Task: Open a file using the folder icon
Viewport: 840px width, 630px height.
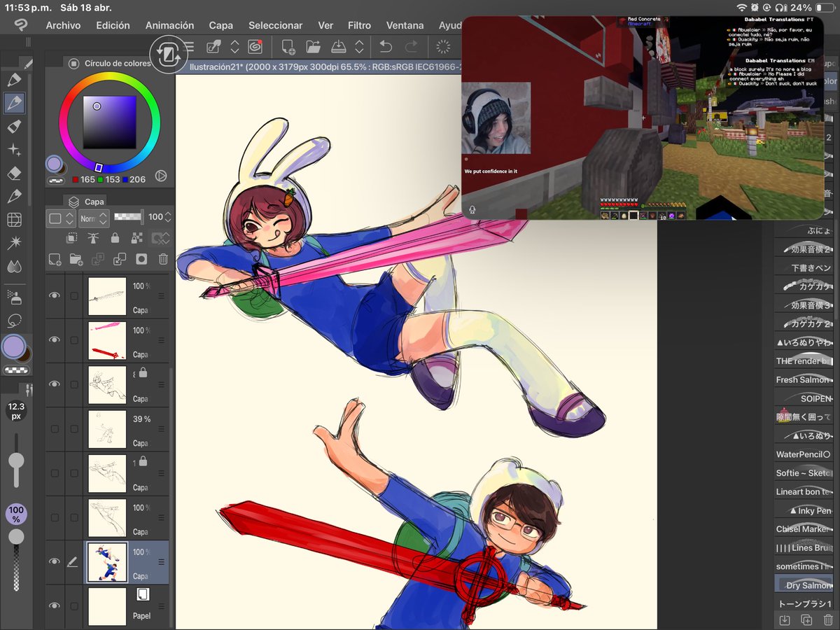Action: 313,47
